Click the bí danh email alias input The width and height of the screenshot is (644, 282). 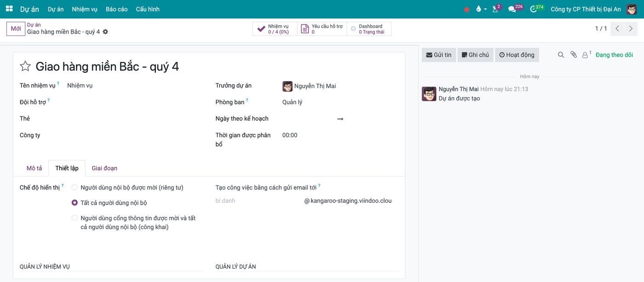click(258, 201)
